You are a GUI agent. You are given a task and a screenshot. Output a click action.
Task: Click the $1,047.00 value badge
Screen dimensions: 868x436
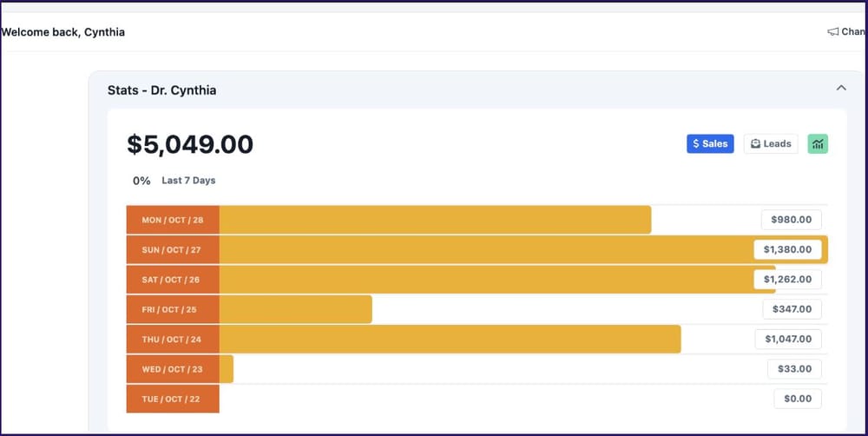[x=788, y=339]
